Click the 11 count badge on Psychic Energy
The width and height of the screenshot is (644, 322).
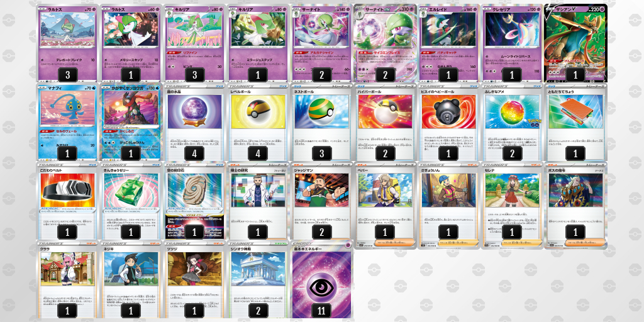[x=321, y=311]
